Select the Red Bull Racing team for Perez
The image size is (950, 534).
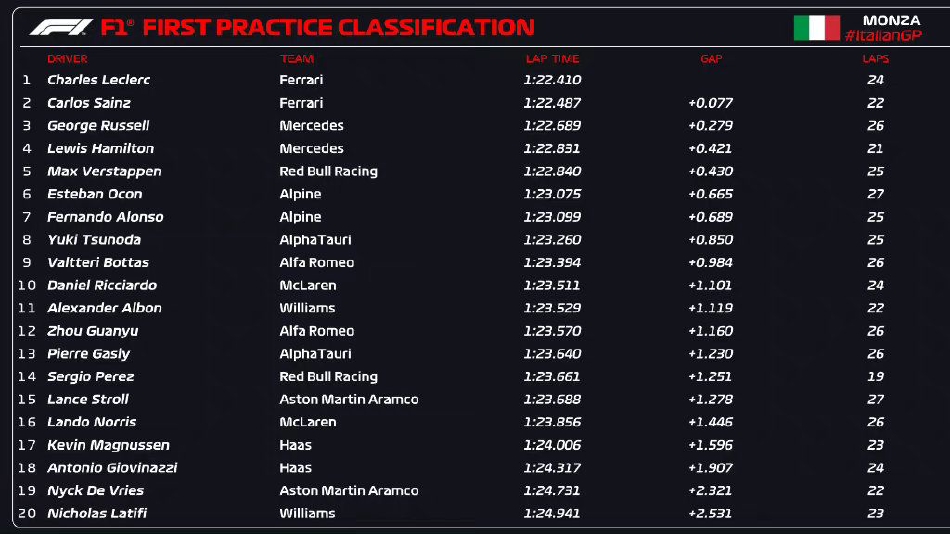pos(328,377)
